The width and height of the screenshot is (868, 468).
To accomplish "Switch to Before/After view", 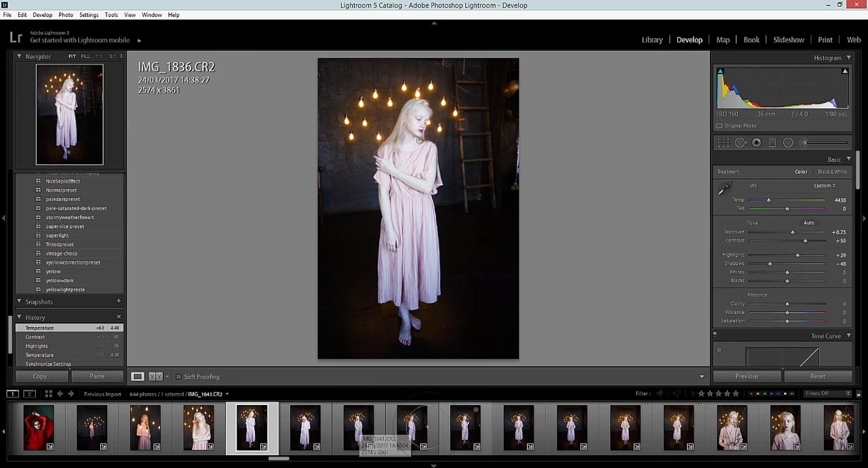I will (x=156, y=376).
